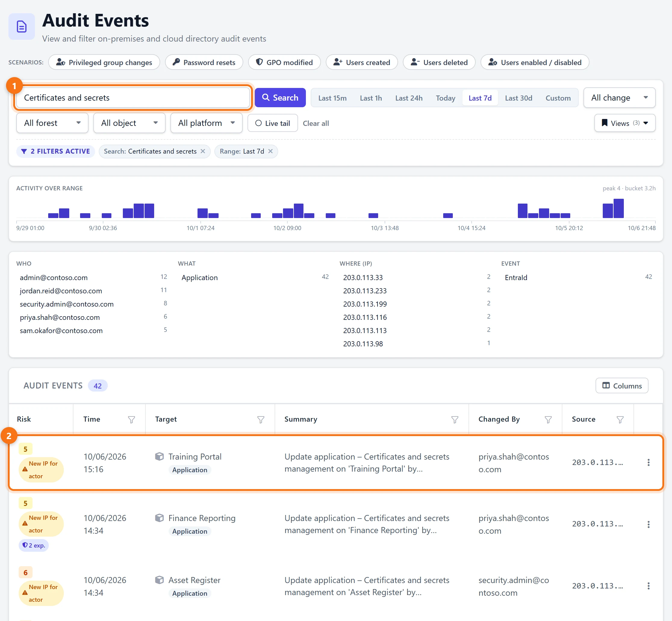Open the All forest dropdown

52,123
